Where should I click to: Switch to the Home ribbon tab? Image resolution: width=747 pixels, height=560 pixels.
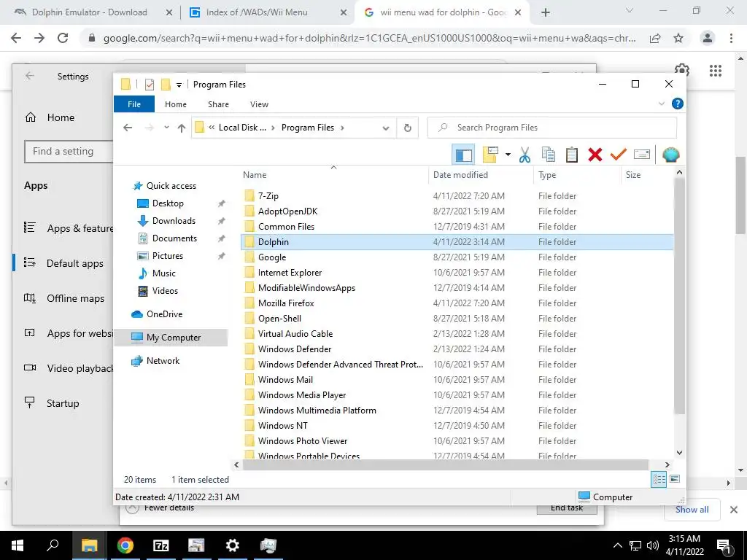[176, 104]
